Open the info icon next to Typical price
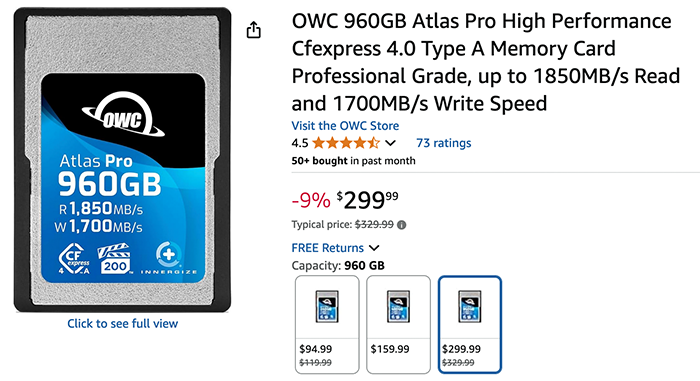The image size is (700, 381). click(402, 225)
